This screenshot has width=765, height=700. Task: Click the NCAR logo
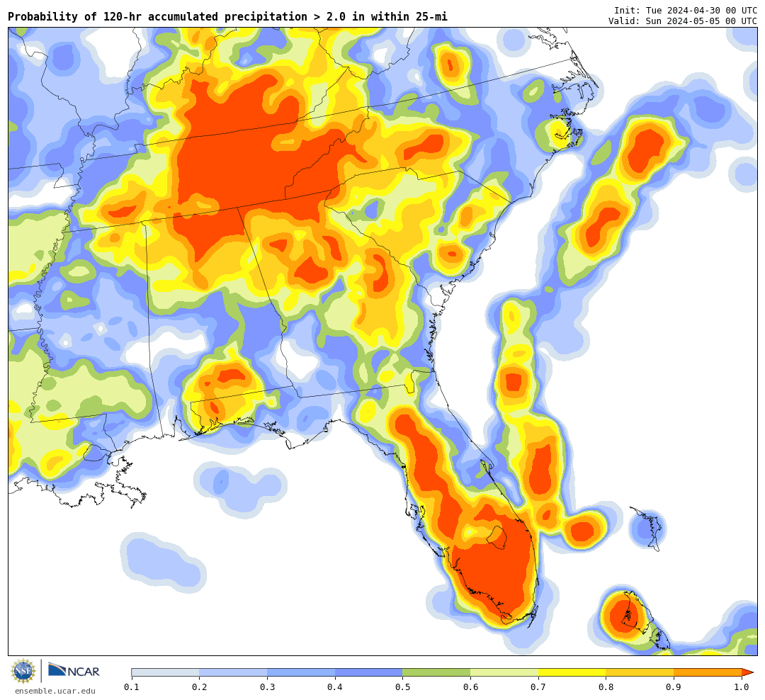click(74, 670)
